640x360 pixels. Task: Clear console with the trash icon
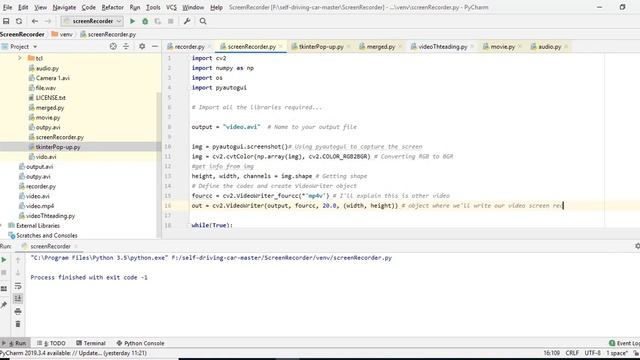pyautogui.click(x=18, y=324)
